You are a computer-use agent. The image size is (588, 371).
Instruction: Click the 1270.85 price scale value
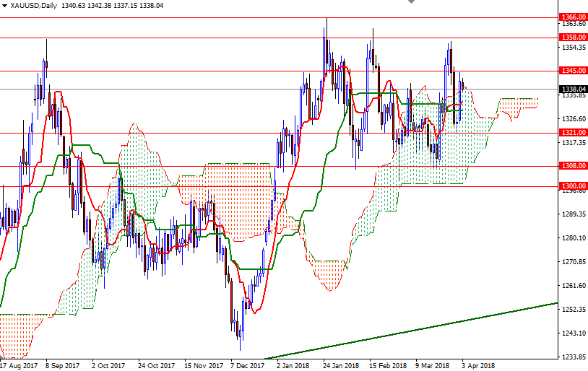574,261
